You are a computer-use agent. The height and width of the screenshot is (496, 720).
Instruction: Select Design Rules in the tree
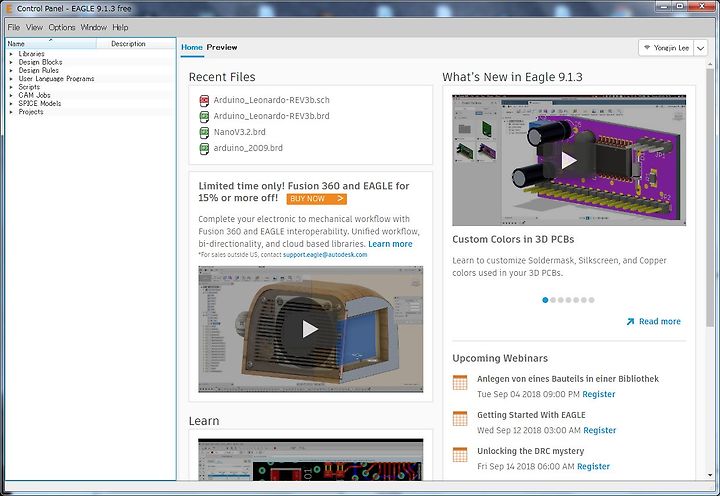coord(39,71)
